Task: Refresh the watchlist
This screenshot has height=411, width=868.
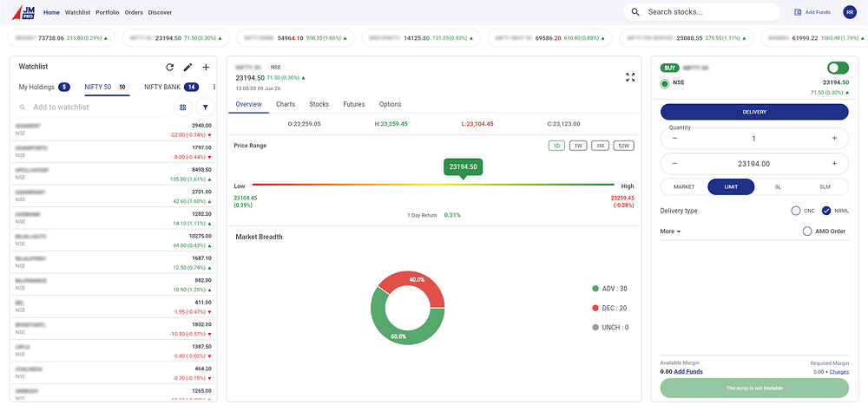Action: click(x=170, y=68)
